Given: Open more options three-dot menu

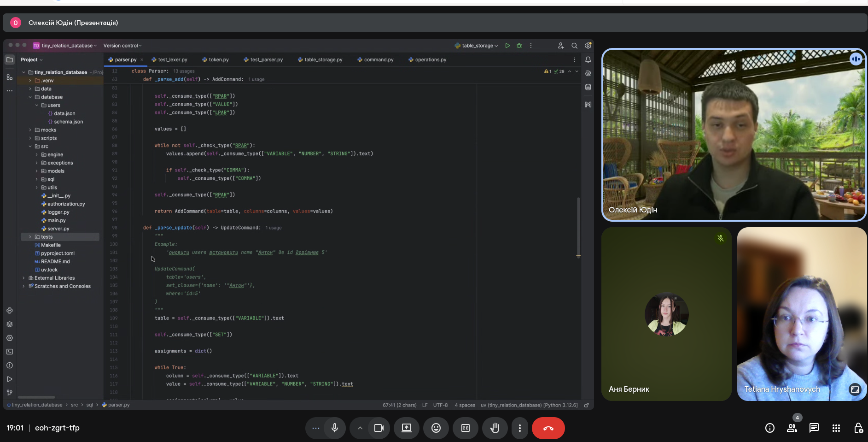Looking at the screenshot, I should point(519,428).
